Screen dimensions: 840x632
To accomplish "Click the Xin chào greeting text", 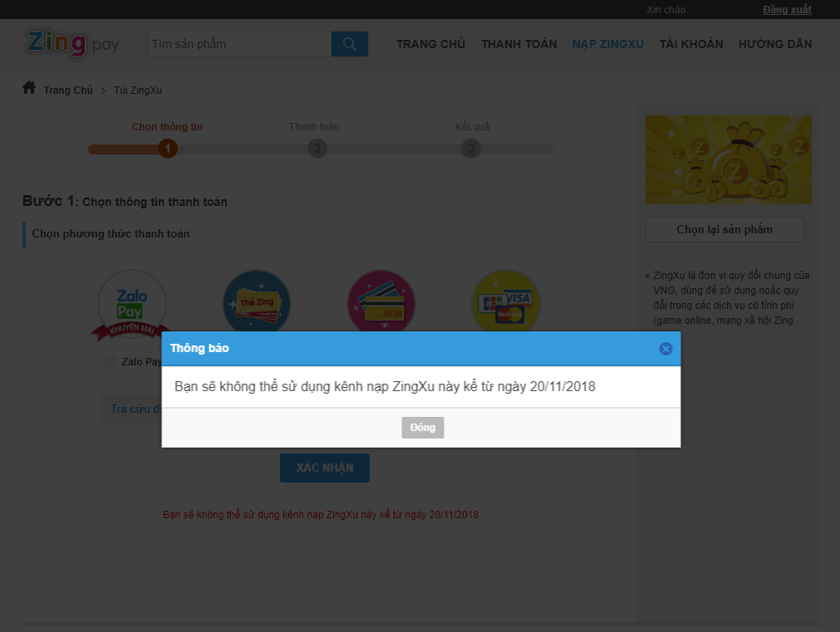I will 666,10.
